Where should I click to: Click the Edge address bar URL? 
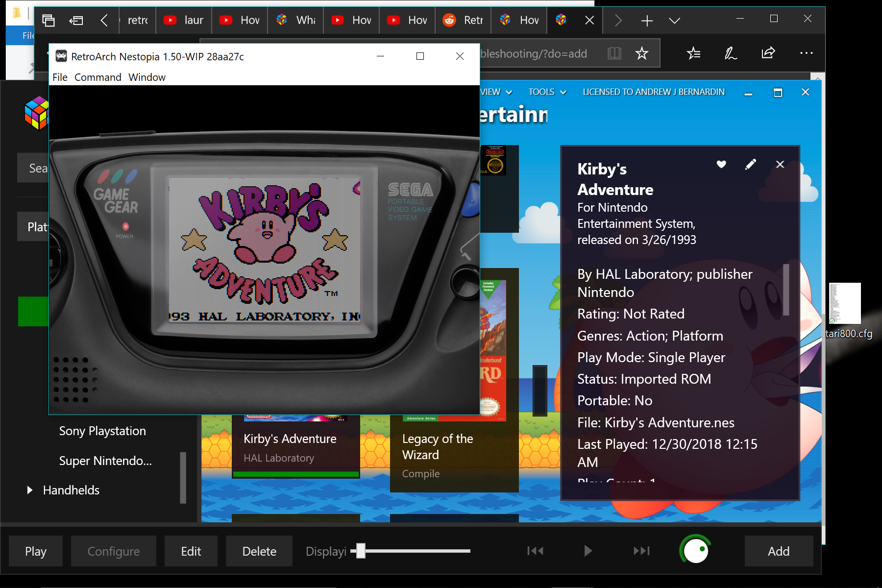tap(533, 53)
